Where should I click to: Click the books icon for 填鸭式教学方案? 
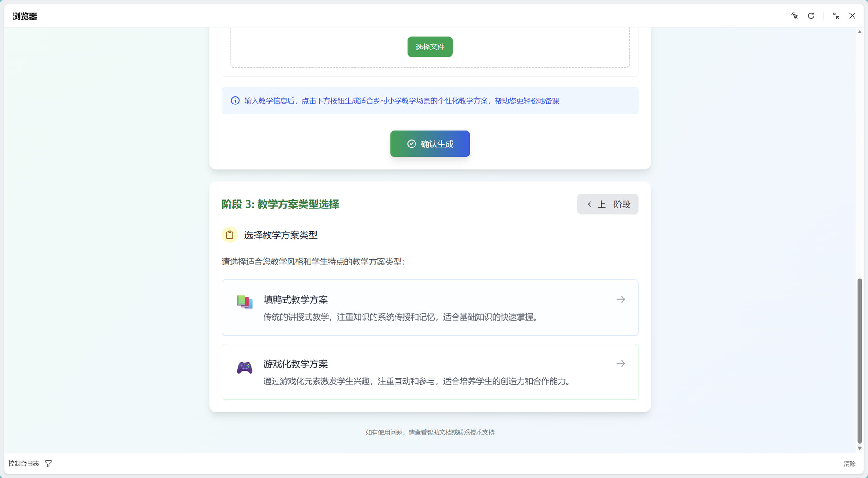245,302
